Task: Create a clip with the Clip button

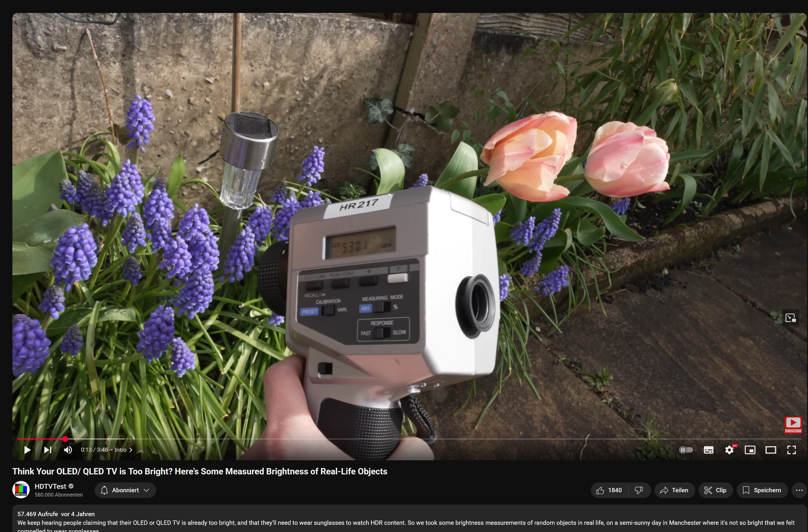Action: pos(715,490)
